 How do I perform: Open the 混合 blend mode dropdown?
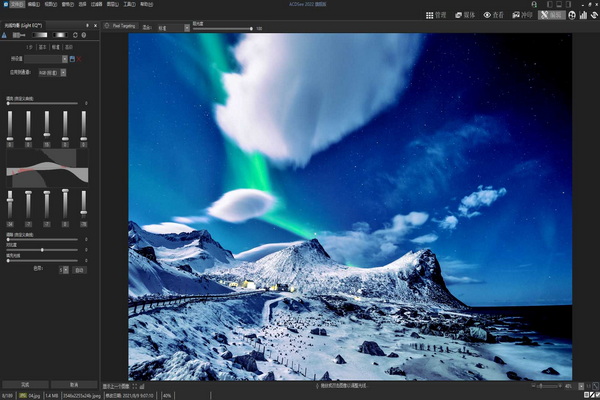174,28
